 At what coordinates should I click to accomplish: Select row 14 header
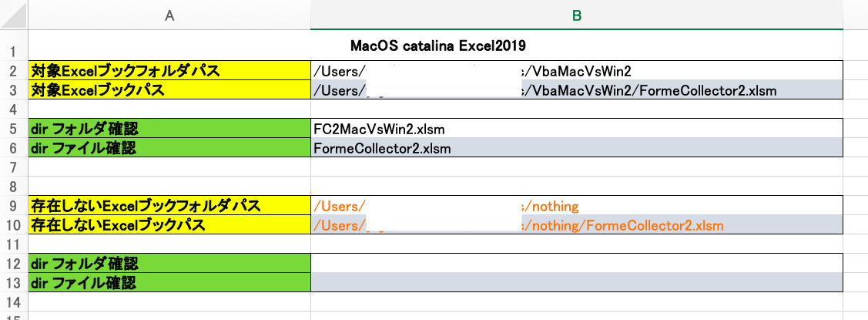click(14, 301)
